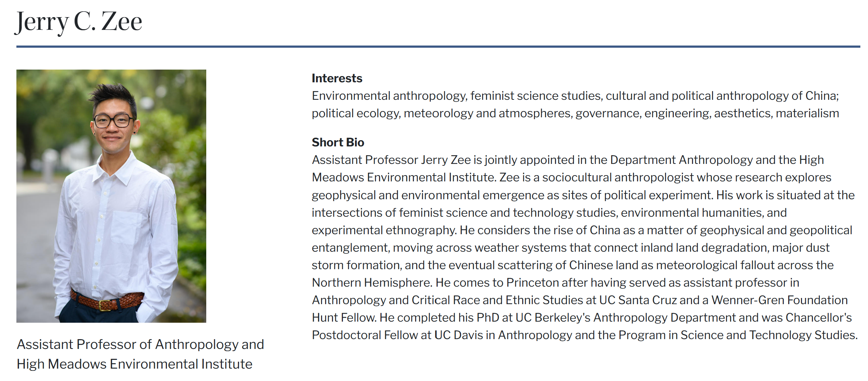Click UC Berkeley's in the bio text
The height and width of the screenshot is (381, 868).
(x=553, y=318)
